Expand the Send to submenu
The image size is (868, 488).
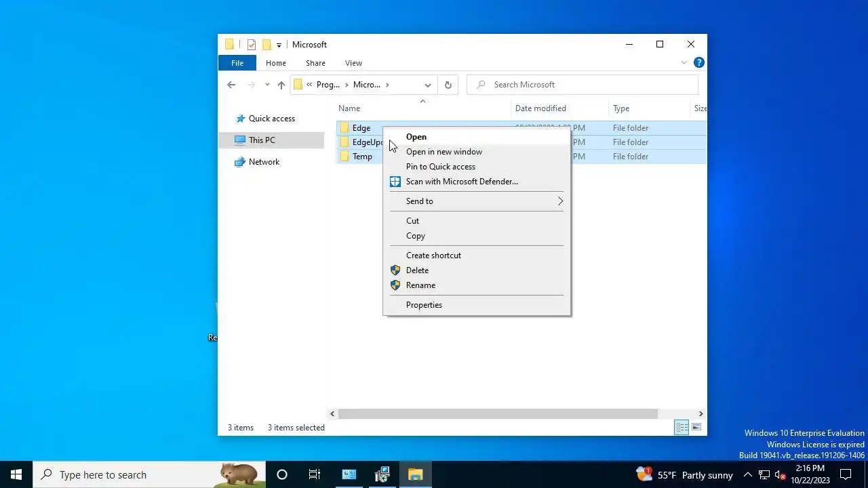point(477,201)
